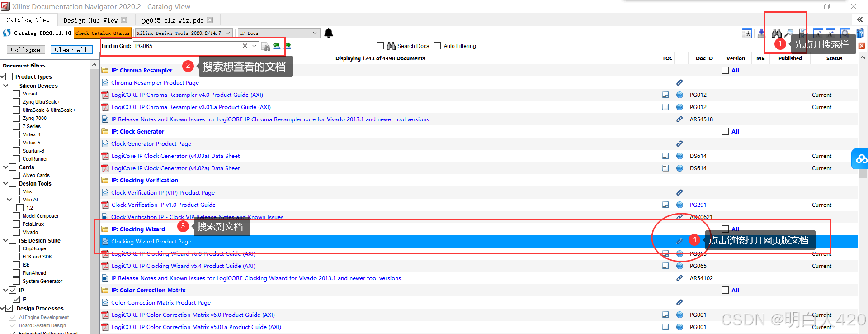Image resolution: width=868 pixels, height=334 pixels.
Task: Click the notification bell icon
Action: [x=329, y=33]
